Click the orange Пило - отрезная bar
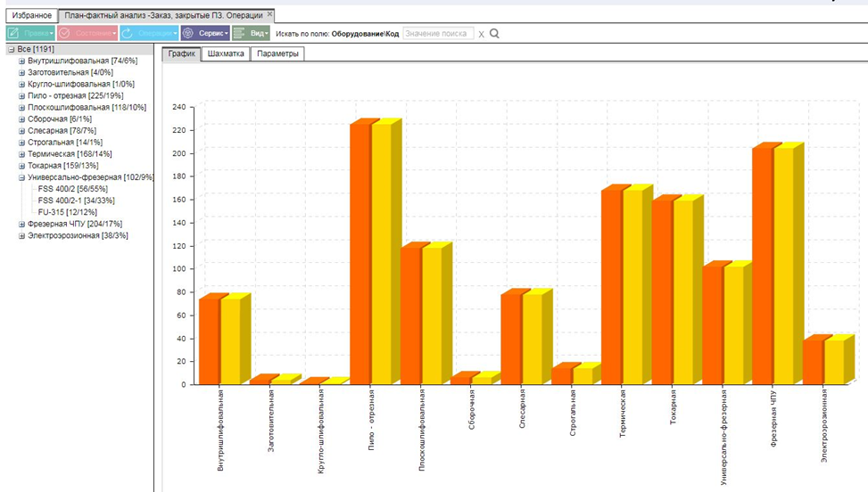Image resolution: width=868 pixels, height=492 pixels. coord(360,254)
